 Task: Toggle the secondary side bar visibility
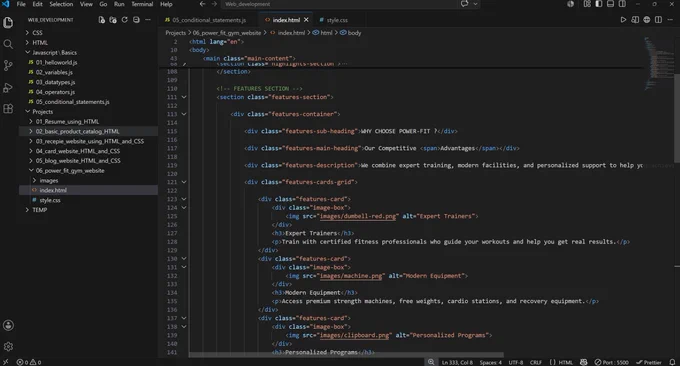point(622,4)
